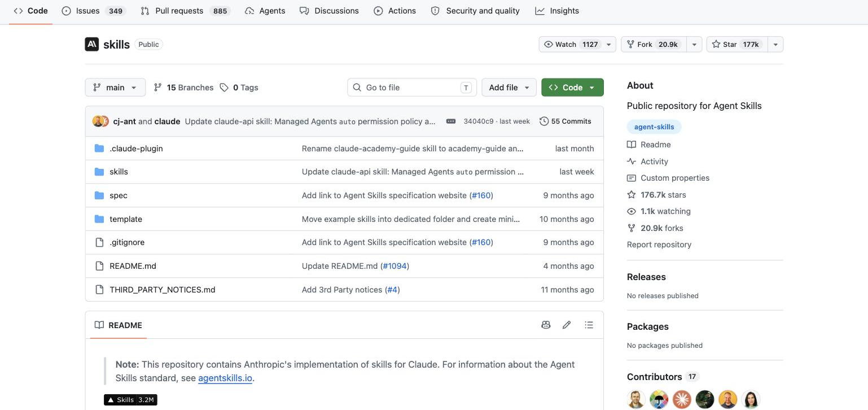Open Custom properties link
This screenshot has width=868, height=410.
coord(668,178)
